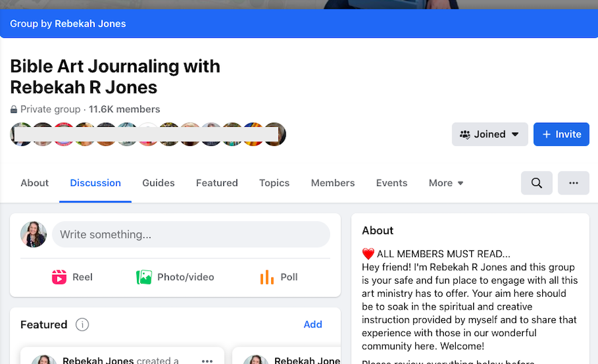Click people icon on Joined button
Viewport: 598px width, 364px height.
(x=465, y=134)
